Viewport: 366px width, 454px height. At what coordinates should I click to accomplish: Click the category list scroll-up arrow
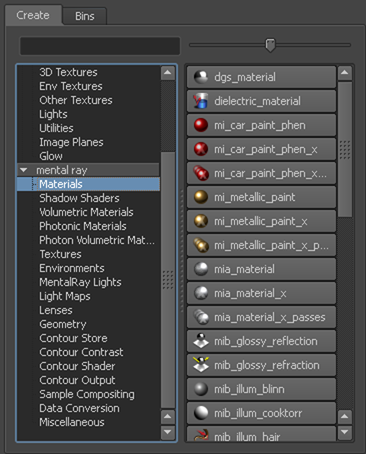(168, 73)
